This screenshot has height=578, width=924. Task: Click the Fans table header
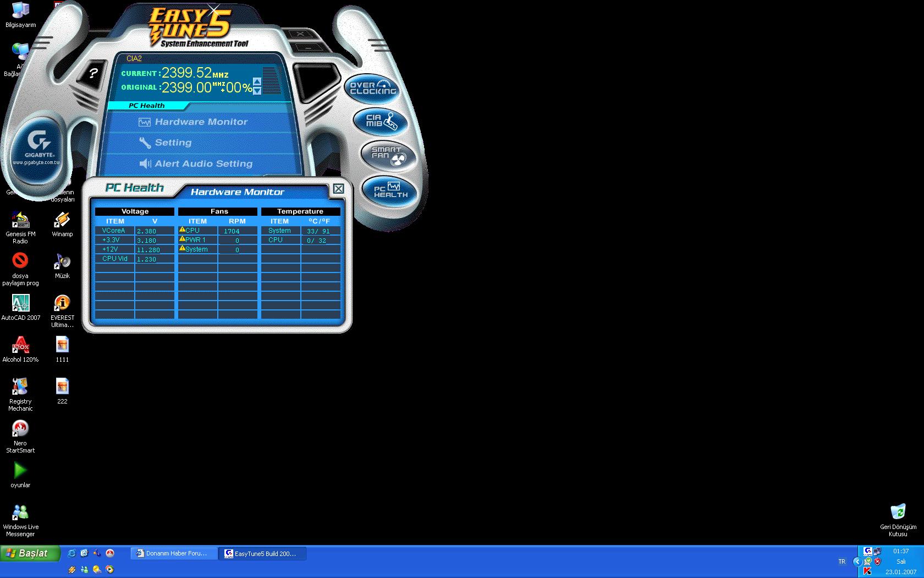[x=219, y=211]
